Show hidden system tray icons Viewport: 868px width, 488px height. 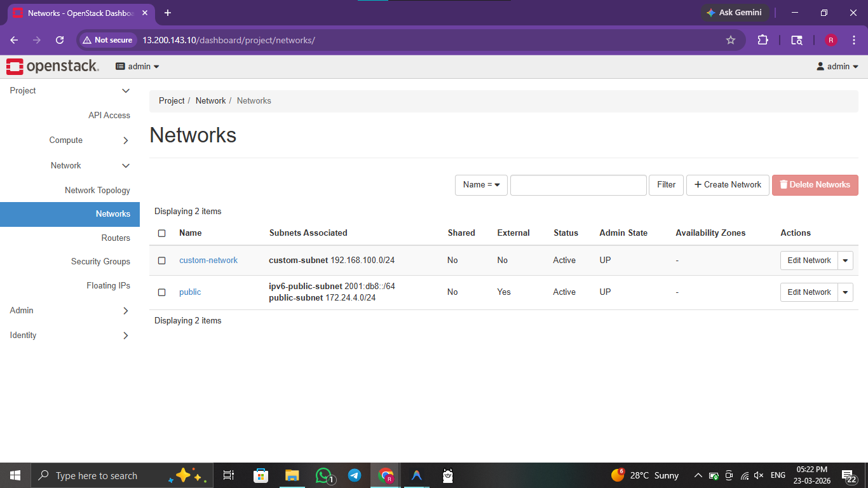click(698, 475)
